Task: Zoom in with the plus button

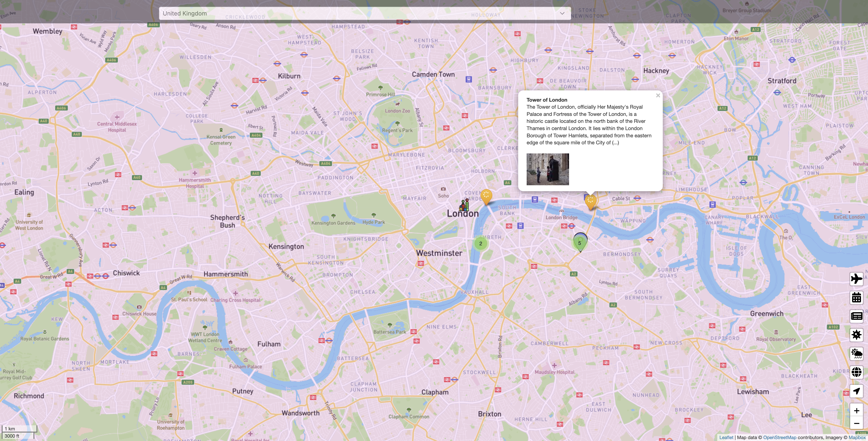Action: [856, 411]
